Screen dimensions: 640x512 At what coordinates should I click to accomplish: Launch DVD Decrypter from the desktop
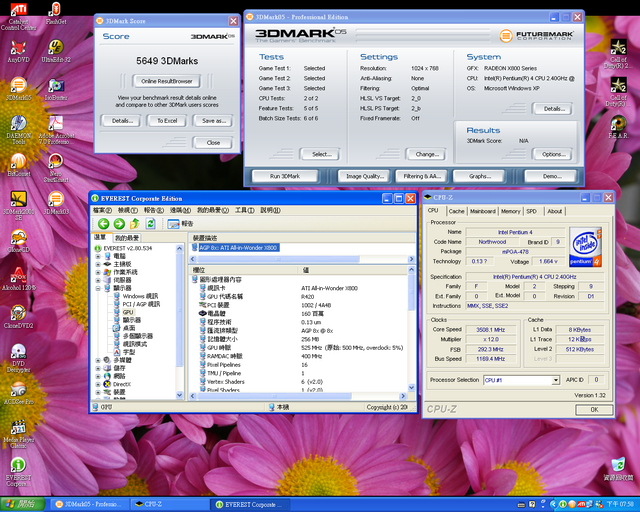pyautogui.click(x=18, y=358)
